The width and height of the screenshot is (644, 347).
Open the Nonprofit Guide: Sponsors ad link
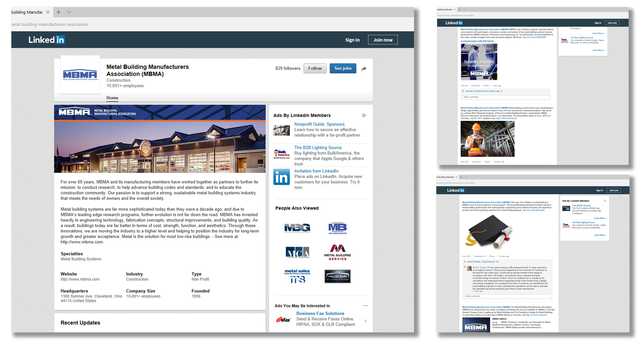319,124
